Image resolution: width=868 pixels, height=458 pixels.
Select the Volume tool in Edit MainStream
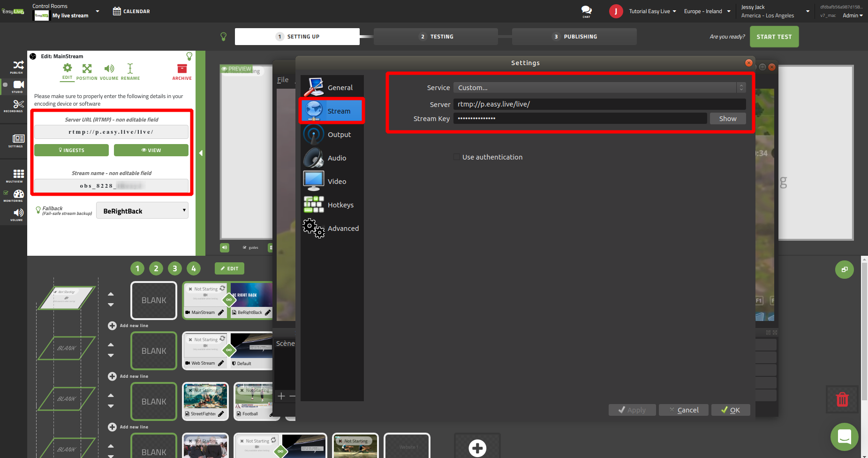(x=109, y=72)
